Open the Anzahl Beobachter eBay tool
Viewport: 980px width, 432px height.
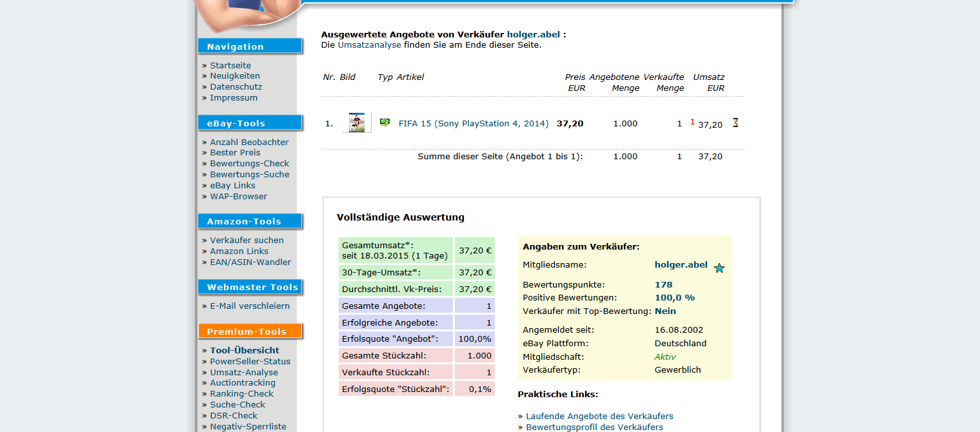tap(249, 142)
